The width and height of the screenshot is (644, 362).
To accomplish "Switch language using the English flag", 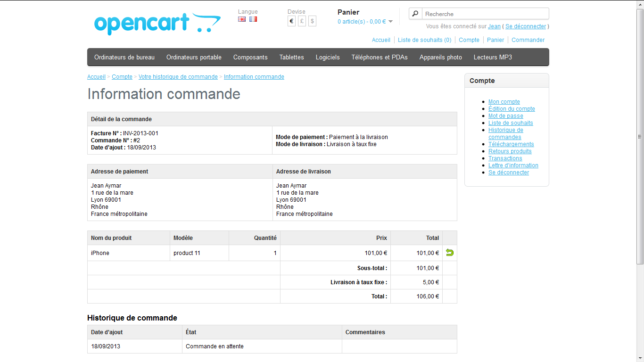I will (242, 19).
